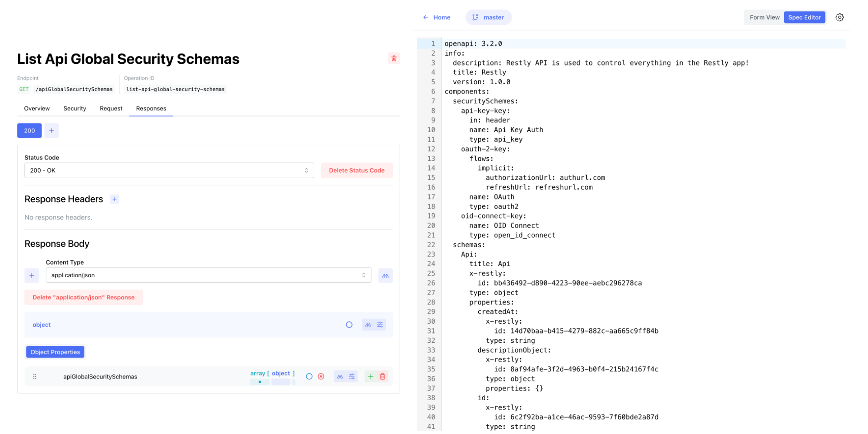Click the apiGlobalSecuritySchemas property name
Image resolution: width=868 pixels, height=434 pixels.
point(100,377)
